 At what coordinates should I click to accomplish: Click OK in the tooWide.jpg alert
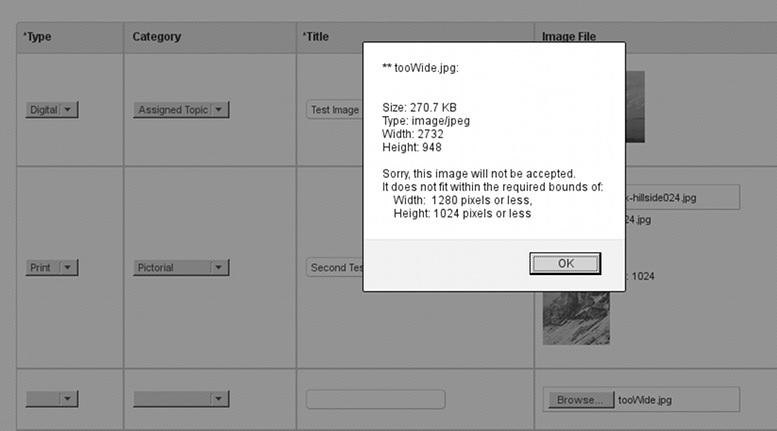tap(565, 263)
